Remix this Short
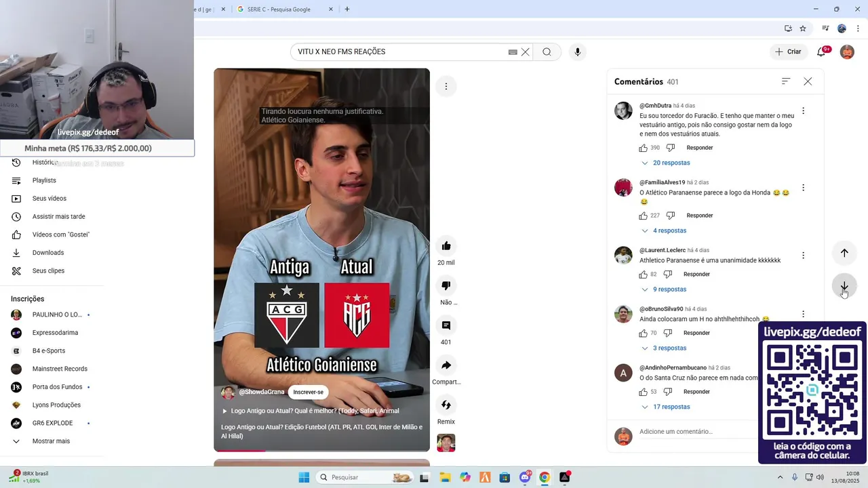This screenshot has height=488, width=868. pyautogui.click(x=446, y=405)
